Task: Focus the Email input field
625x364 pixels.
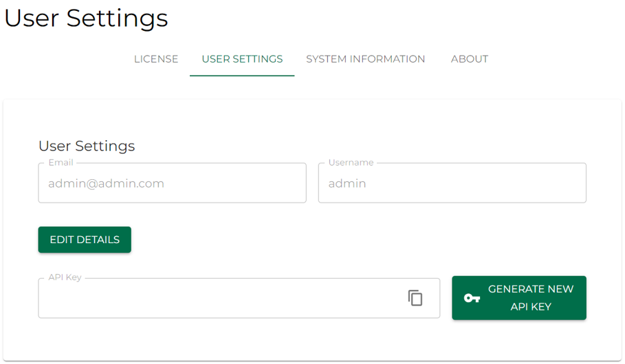Action: 172,183
